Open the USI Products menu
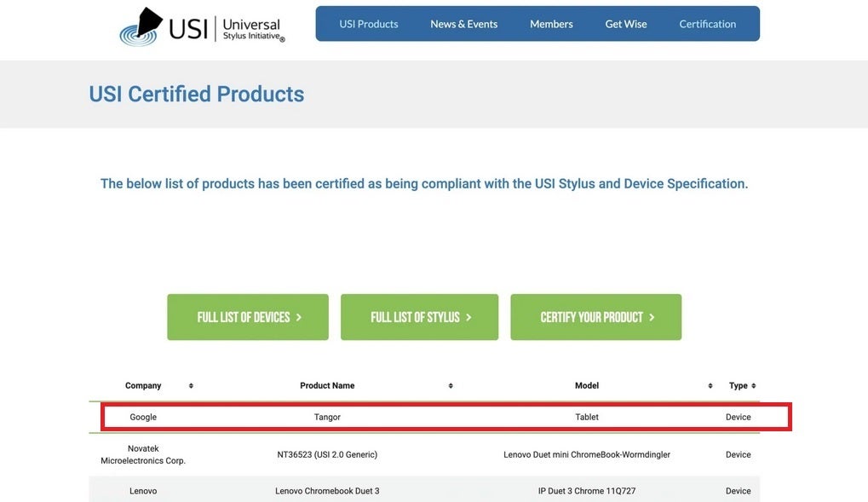This screenshot has height=502, width=868. click(x=369, y=24)
